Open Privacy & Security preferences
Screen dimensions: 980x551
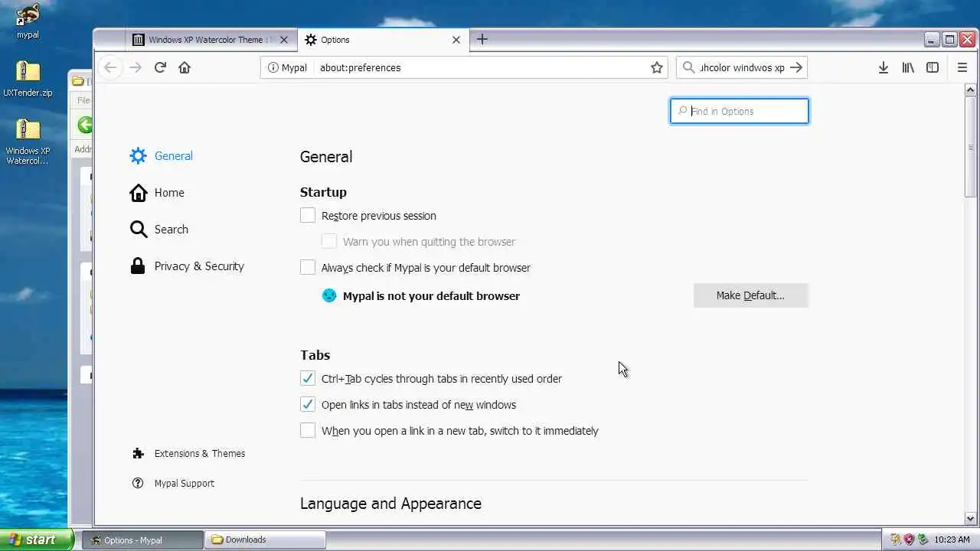(187, 266)
